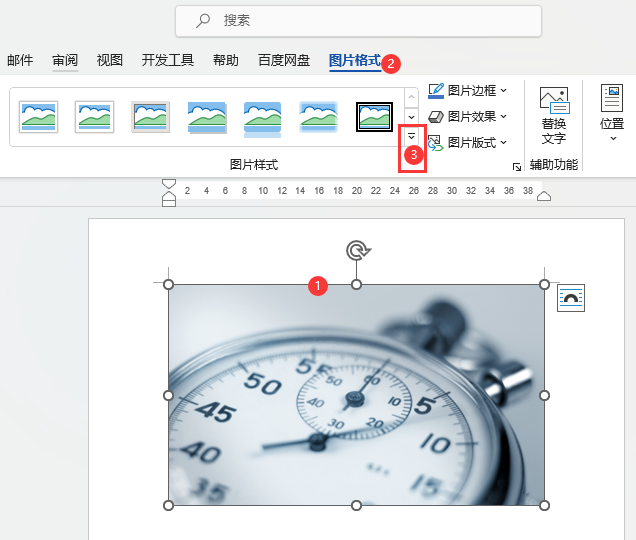The height and width of the screenshot is (540, 636).
Task: Click the right-middle image sizing handle
Action: point(544,395)
